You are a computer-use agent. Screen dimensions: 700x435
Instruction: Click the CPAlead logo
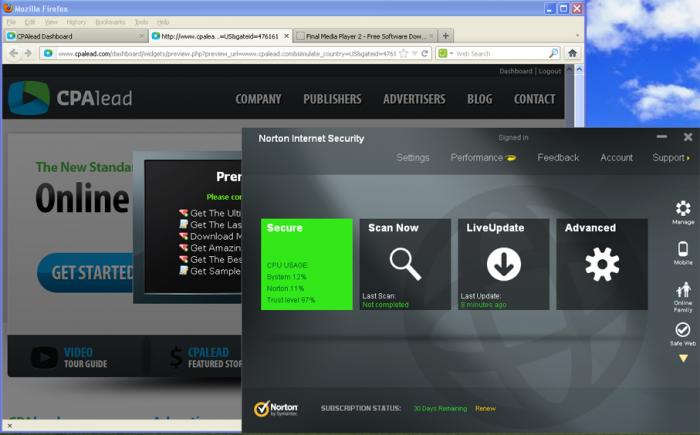(70, 98)
